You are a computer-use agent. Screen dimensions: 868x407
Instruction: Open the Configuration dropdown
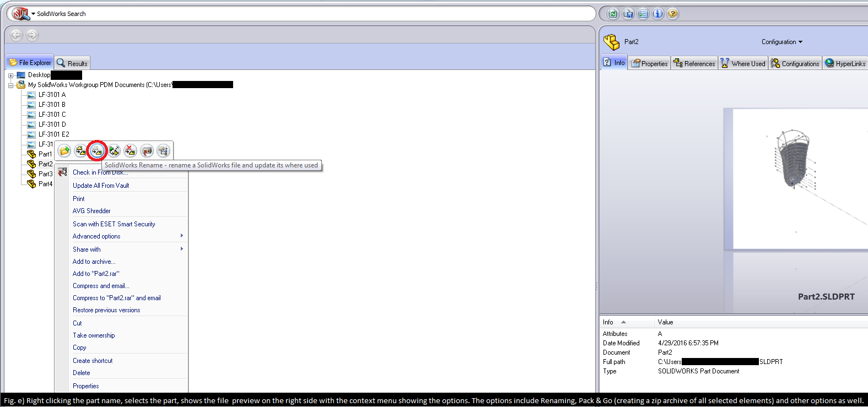pyautogui.click(x=781, y=42)
